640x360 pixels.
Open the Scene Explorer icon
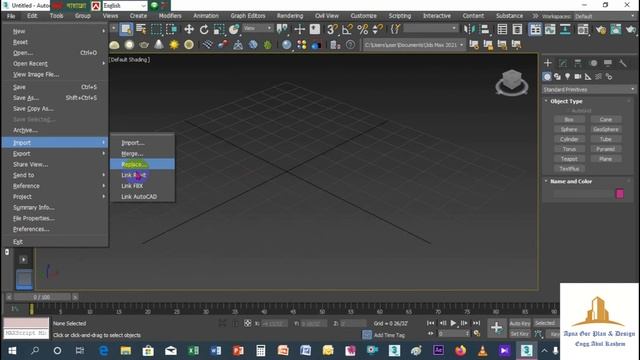[x=502, y=29]
